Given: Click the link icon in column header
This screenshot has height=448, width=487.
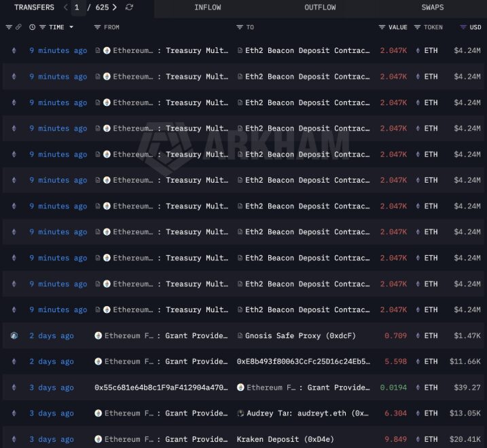Looking at the screenshot, I should pyautogui.click(x=18, y=27).
